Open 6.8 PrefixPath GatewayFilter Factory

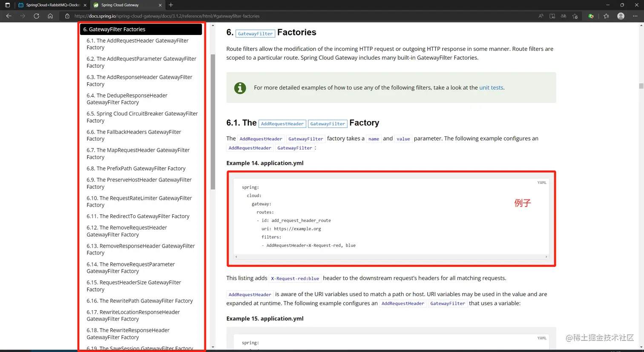(136, 168)
